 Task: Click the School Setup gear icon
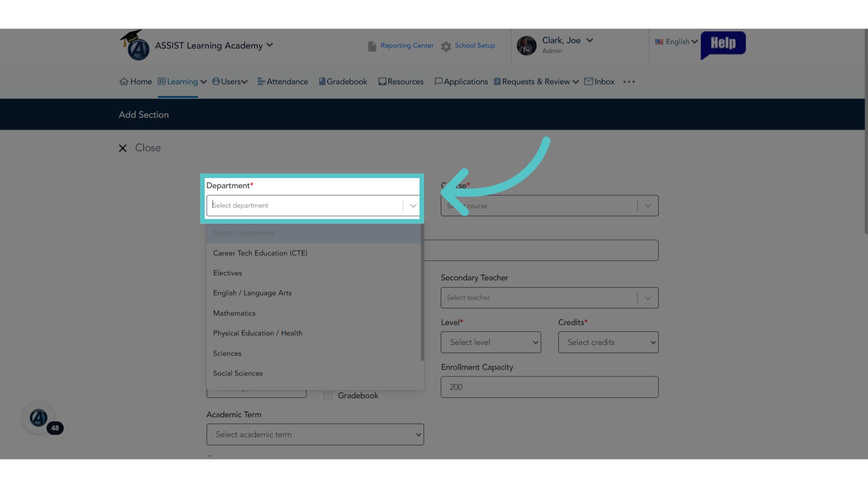pyautogui.click(x=446, y=46)
